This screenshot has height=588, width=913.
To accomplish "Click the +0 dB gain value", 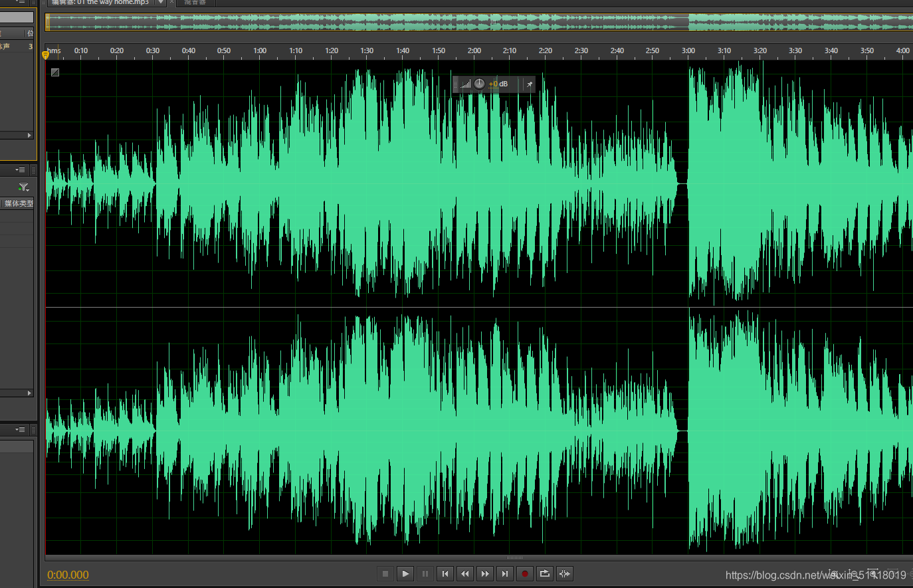I will tap(498, 84).
